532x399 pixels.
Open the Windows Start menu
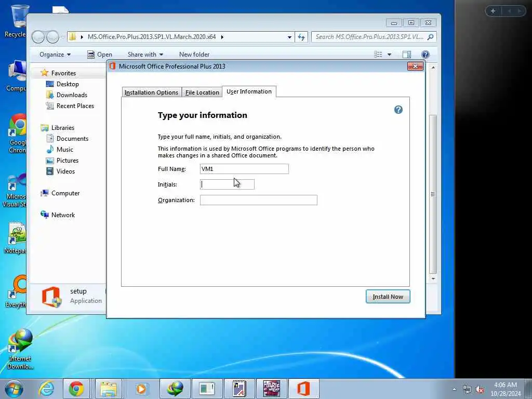click(x=14, y=389)
